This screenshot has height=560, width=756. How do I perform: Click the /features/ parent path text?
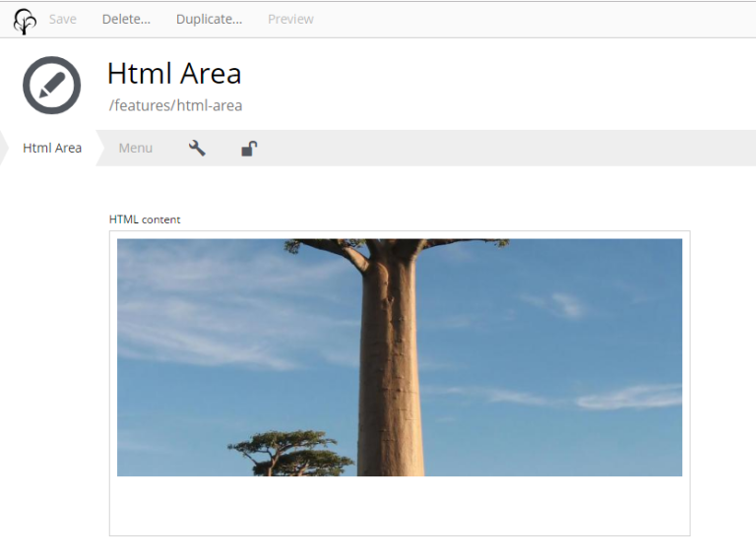(142, 105)
